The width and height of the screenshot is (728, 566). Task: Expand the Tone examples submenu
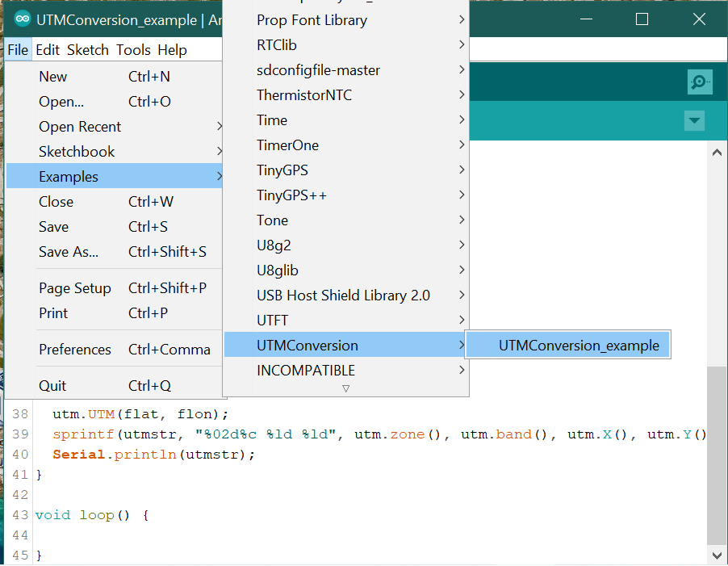click(346, 220)
